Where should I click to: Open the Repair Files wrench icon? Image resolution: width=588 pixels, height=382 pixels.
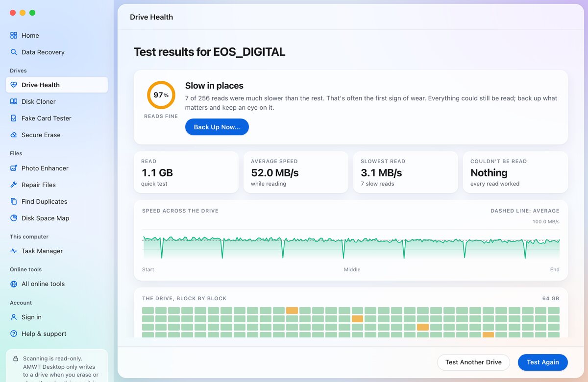point(14,185)
